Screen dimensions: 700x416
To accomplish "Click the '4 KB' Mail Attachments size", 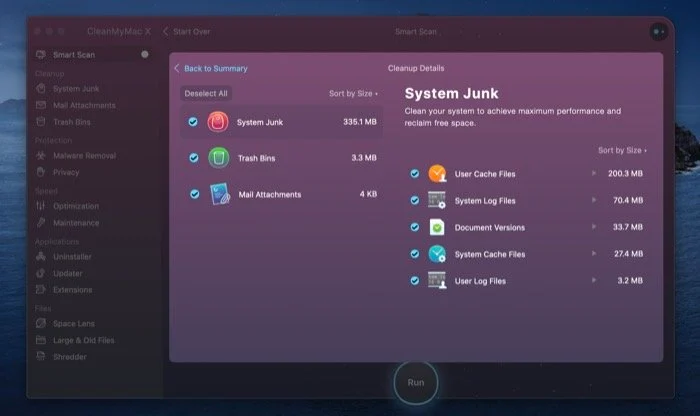I will pyautogui.click(x=368, y=194).
